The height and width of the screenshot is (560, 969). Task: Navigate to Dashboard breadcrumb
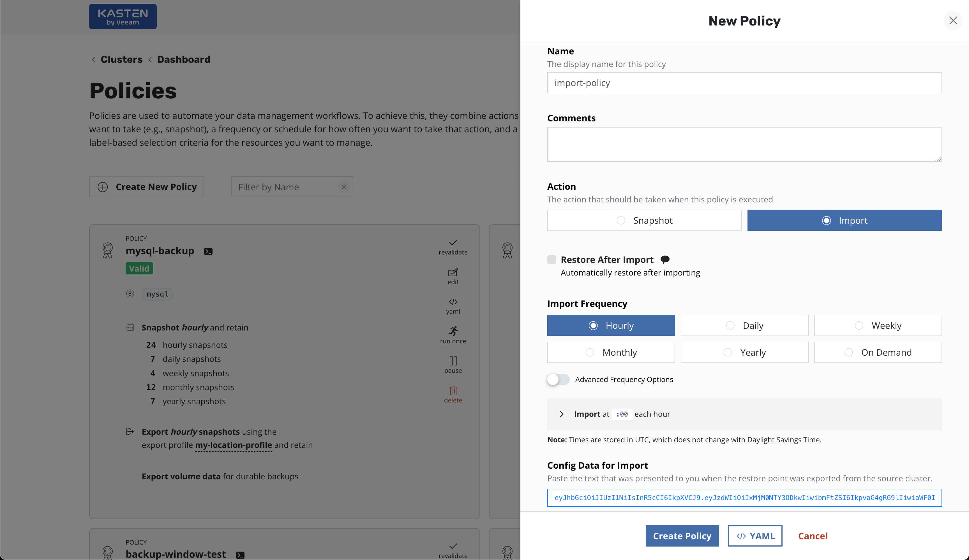click(x=183, y=60)
